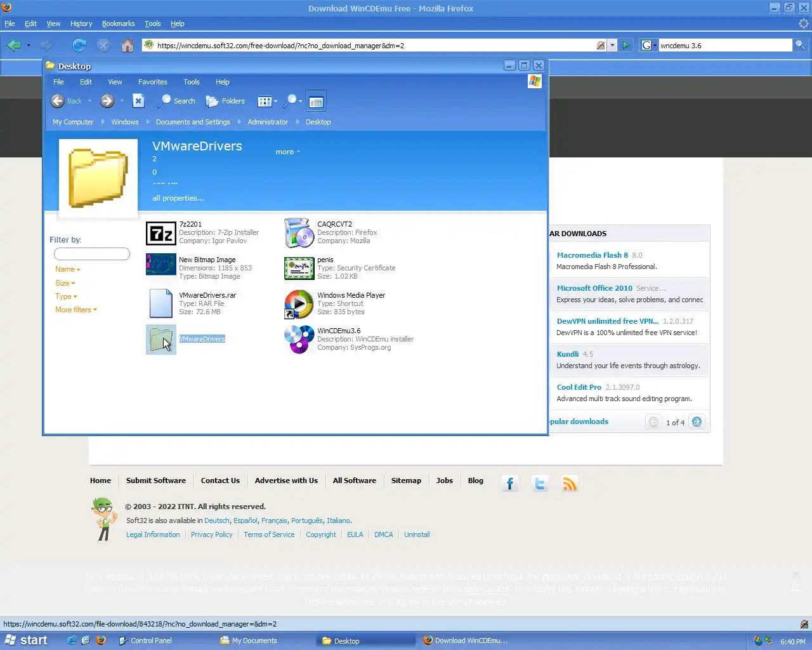
Task: Select the 7z2201 installer icon
Action: click(161, 234)
